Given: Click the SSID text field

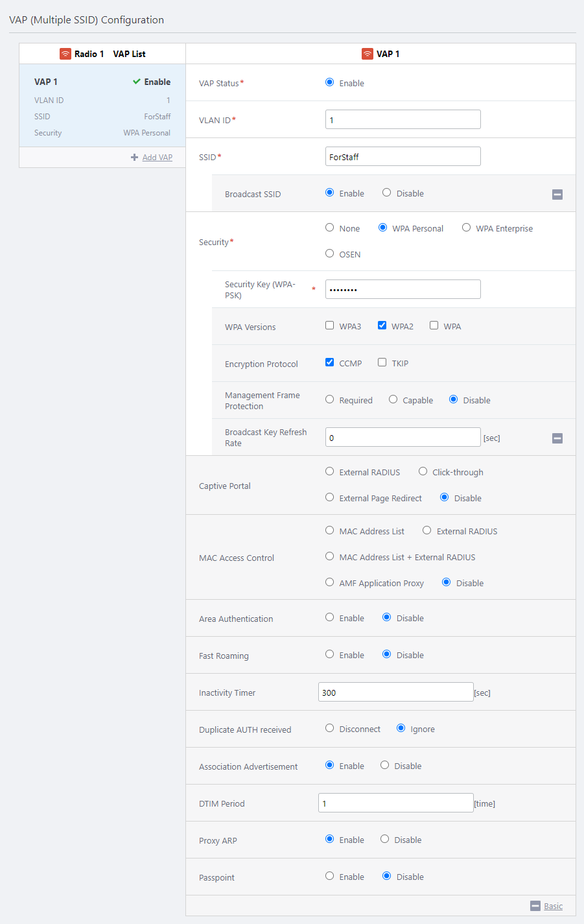Looking at the screenshot, I should click(403, 156).
